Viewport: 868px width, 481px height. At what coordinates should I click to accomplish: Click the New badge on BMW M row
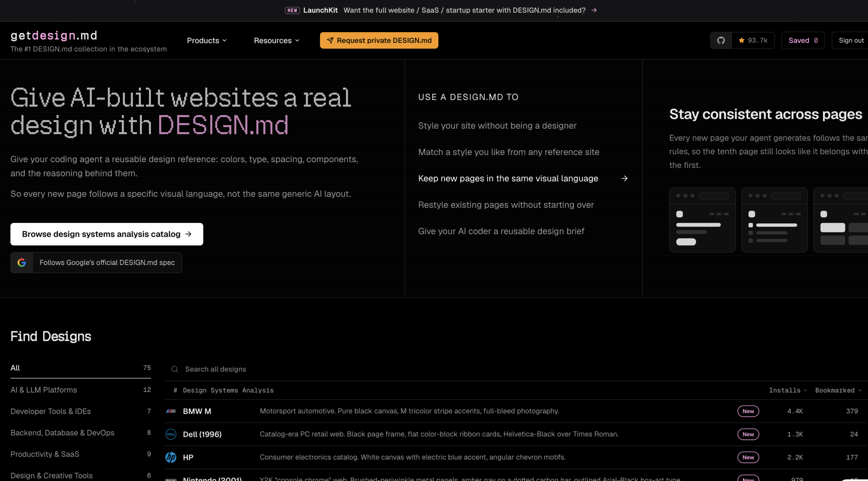click(748, 411)
